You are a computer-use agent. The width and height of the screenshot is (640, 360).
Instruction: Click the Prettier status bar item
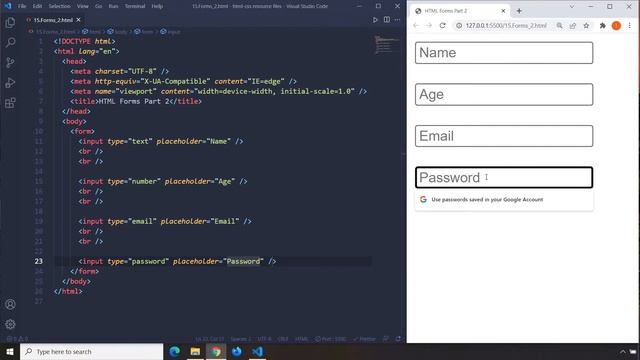(x=364, y=339)
